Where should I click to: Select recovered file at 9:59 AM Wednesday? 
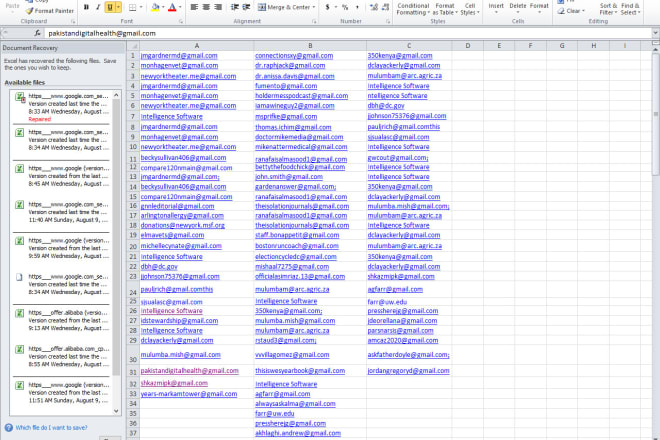pyautogui.click(x=63, y=248)
